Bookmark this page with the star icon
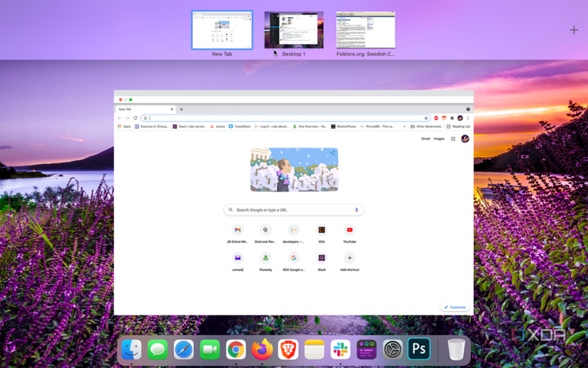The height and width of the screenshot is (368, 588). [x=426, y=118]
